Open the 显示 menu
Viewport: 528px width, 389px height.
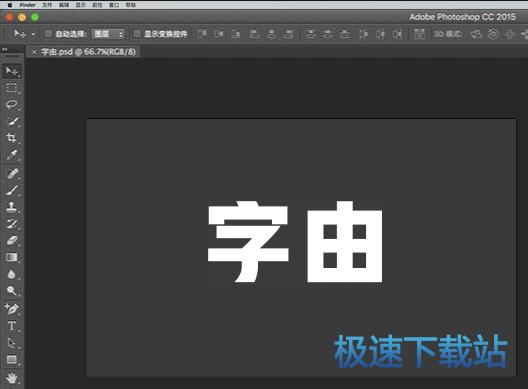coord(80,5)
